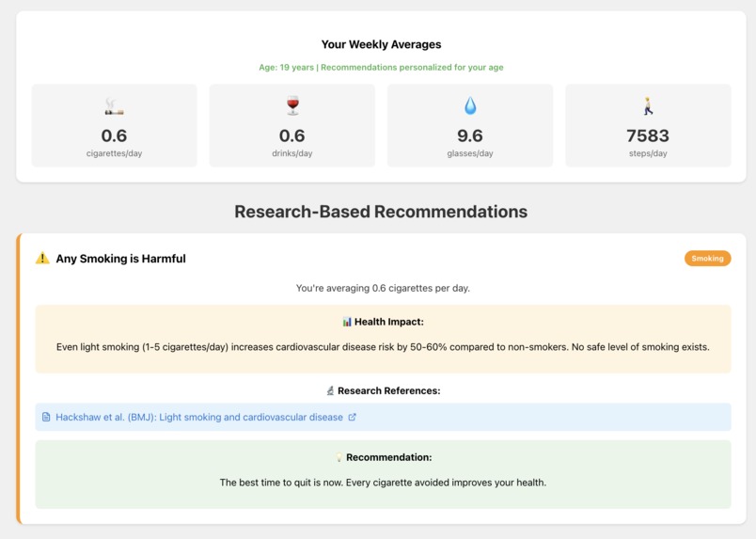This screenshot has height=539, width=756.
Task: Click the Research References heading
Action: [x=389, y=391]
